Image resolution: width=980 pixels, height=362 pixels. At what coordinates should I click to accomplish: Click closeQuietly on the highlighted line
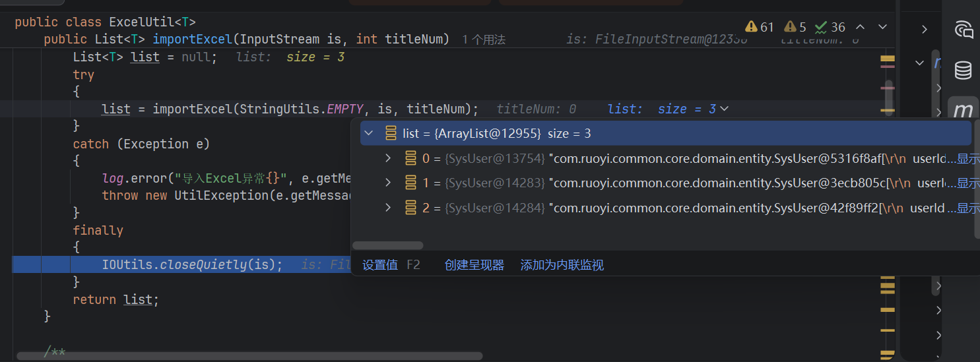[203, 265]
